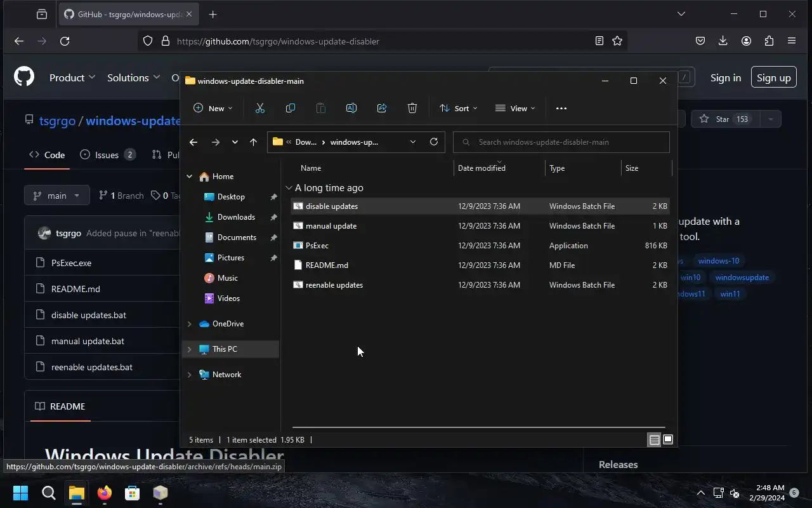Open disable updates.bat on GitHub
The width and height of the screenshot is (812, 508).
pyautogui.click(x=89, y=315)
